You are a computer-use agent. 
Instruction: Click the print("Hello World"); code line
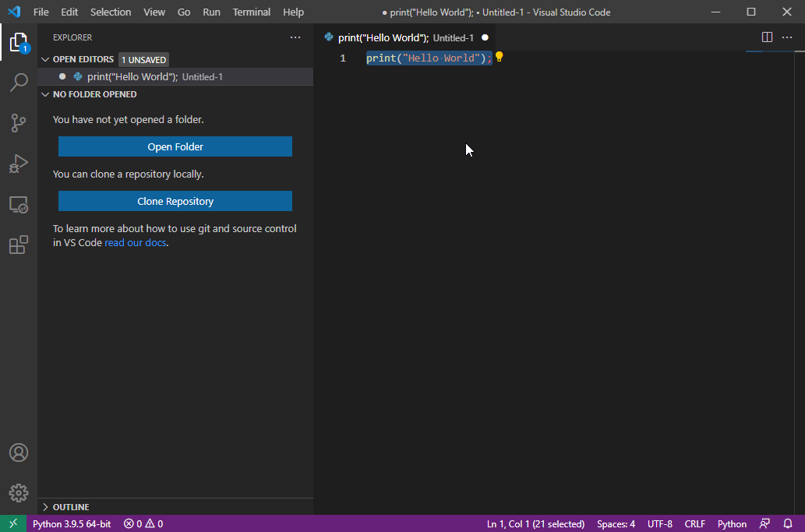[429, 58]
